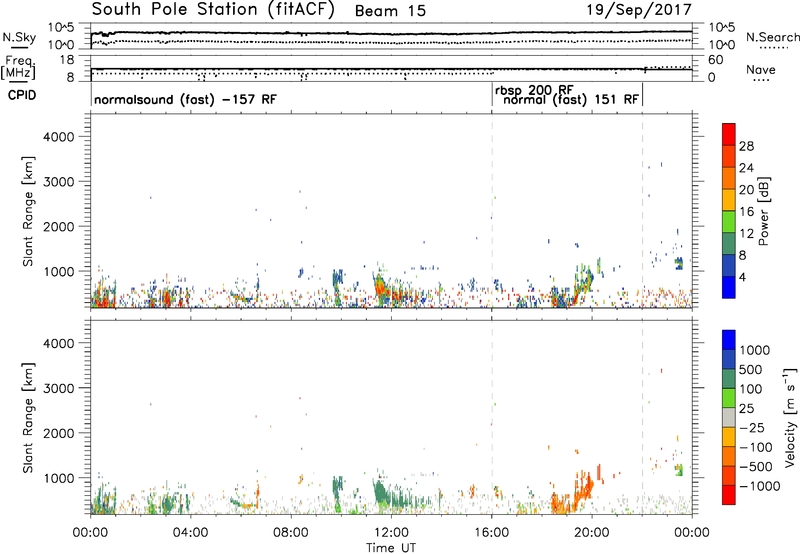The width and height of the screenshot is (800, 554).
Task: Click the "24" Power colorbar tick label
Action: tap(746, 168)
